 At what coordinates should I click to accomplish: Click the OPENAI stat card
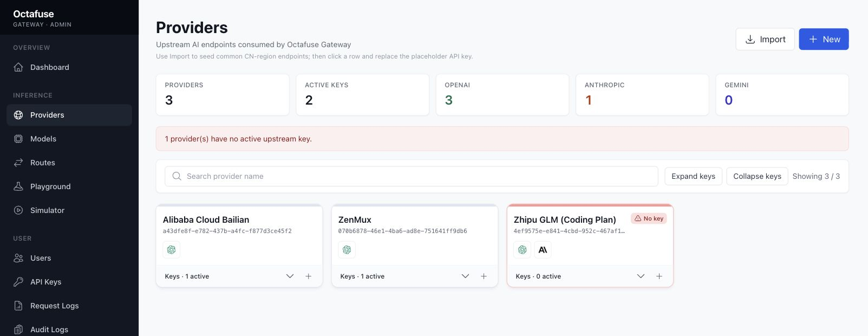[x=502, y=95]
